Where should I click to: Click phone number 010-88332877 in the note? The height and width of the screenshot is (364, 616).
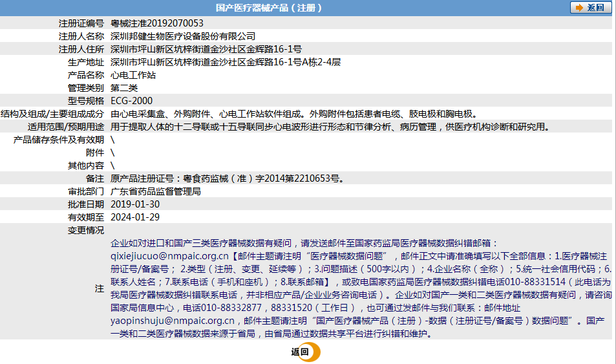coord(231,308)
